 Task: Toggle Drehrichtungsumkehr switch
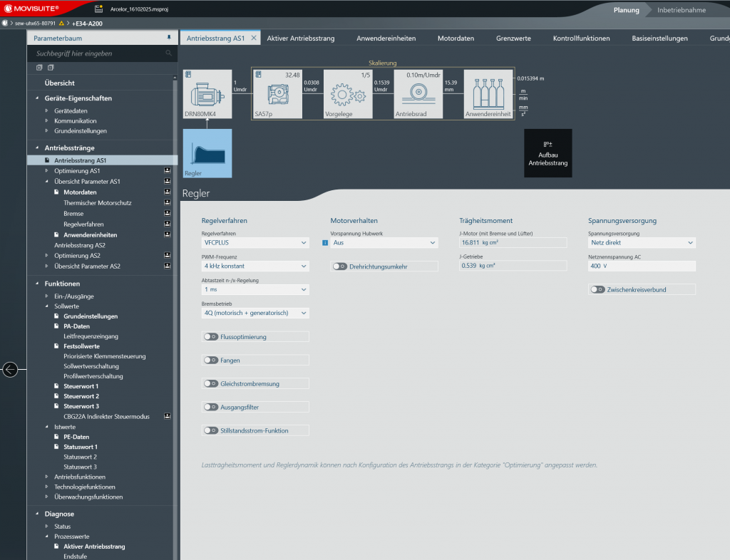click(x=340, y=266)
